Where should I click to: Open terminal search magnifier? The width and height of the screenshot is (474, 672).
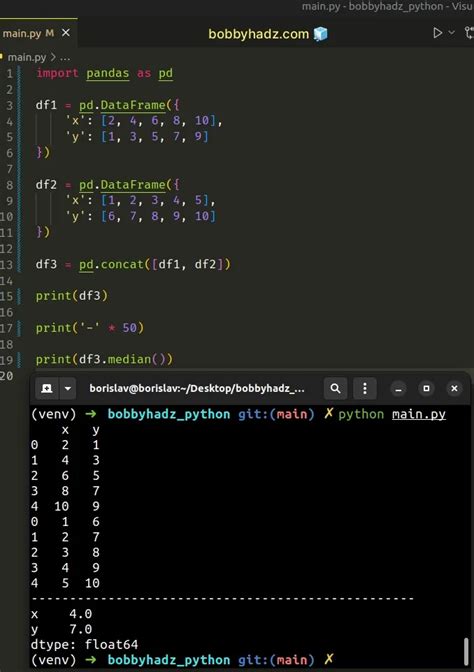[336, 388]
